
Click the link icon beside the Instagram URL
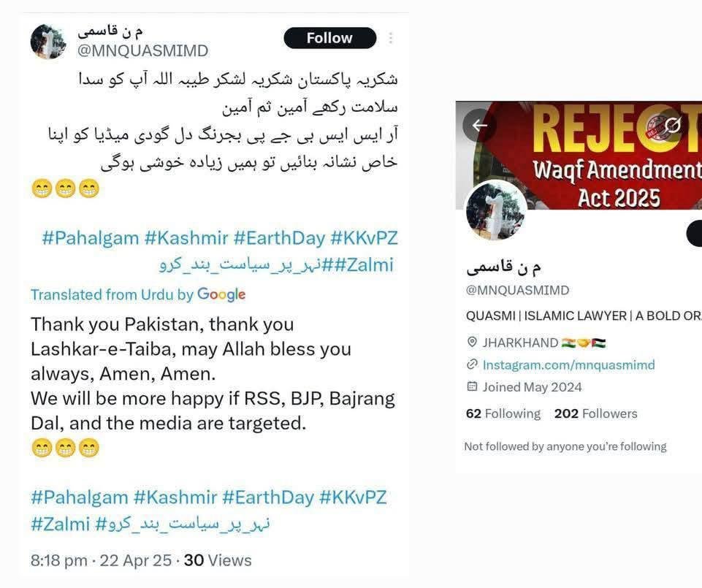coord(472,364)
